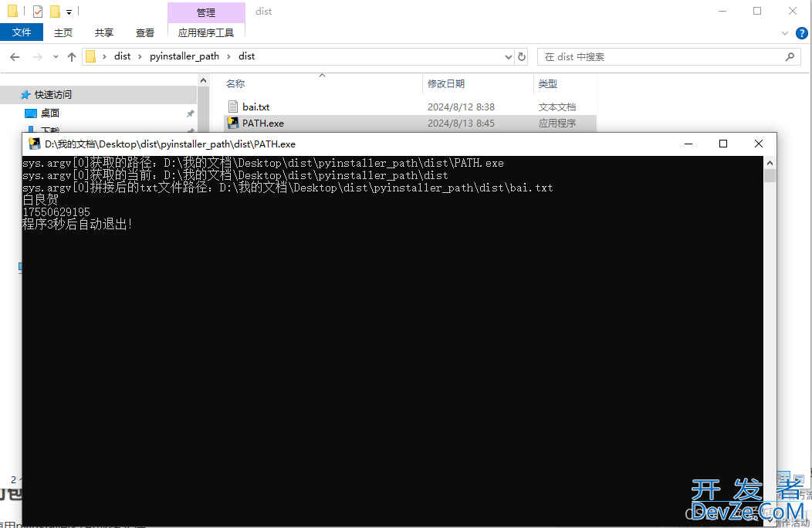The image size is (812, 528).
Task: Click the refresh button in address bar
Action: click(522, 56)
